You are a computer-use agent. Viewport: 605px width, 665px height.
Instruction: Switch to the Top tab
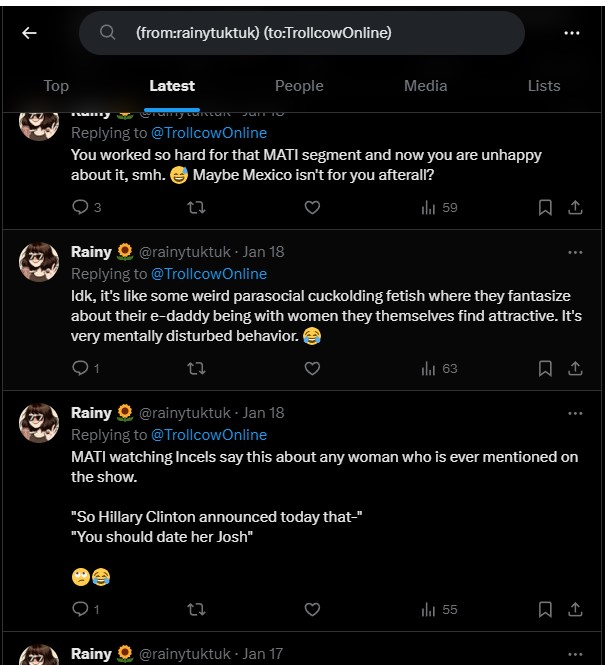pyautogui.click(x=56, y=86)
